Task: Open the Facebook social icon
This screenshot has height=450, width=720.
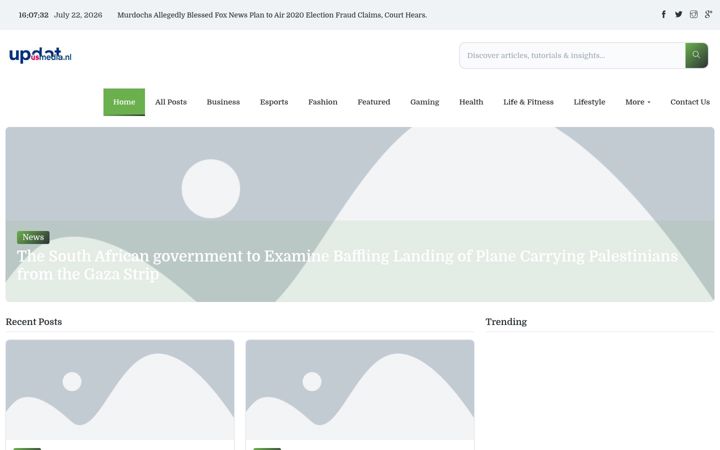Action: tap(664, 14)
